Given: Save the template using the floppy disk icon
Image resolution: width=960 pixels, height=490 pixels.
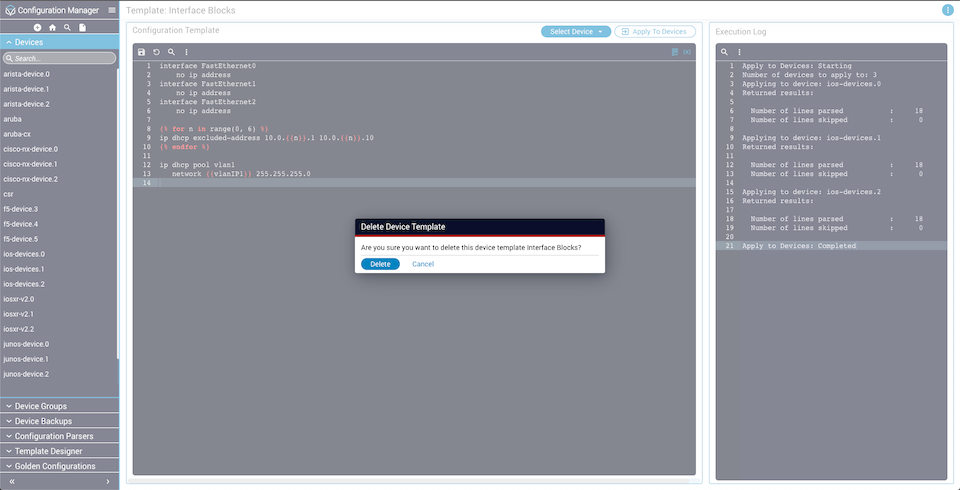Looking at the screenshot, I should 142,52.
